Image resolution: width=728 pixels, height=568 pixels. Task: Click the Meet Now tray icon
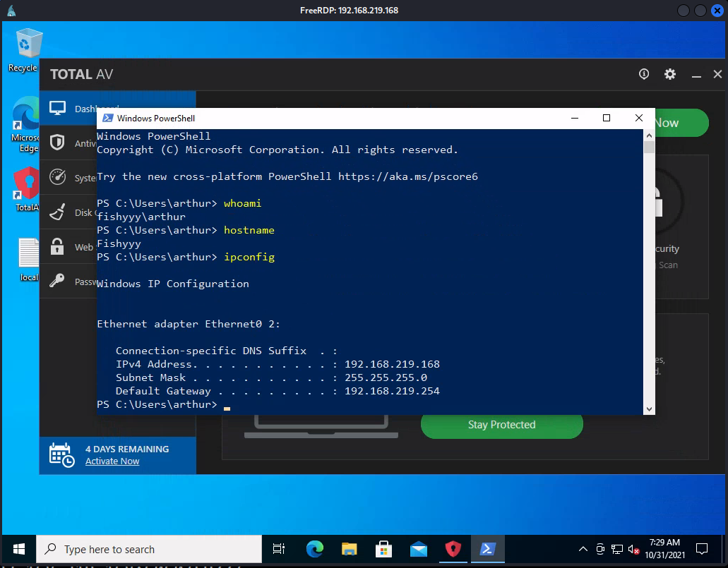(x=600, y=550)
